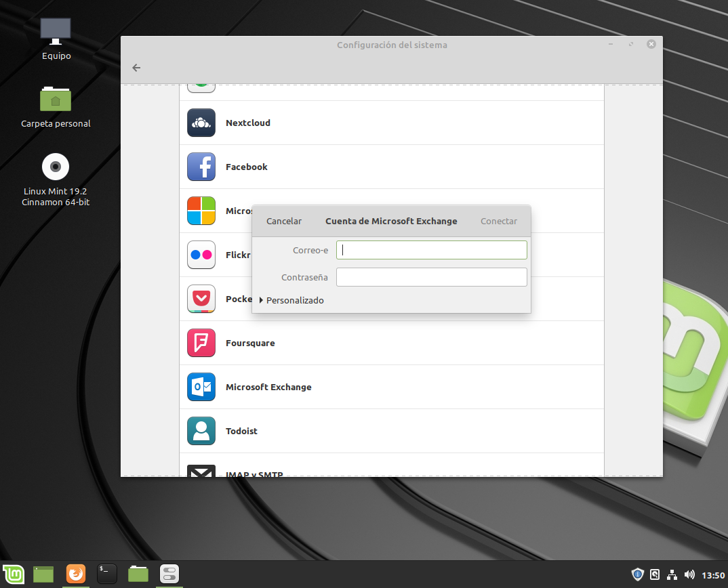Launch the terminal from the taskbar
728x588 pixels.
click(x=107, y=574)
